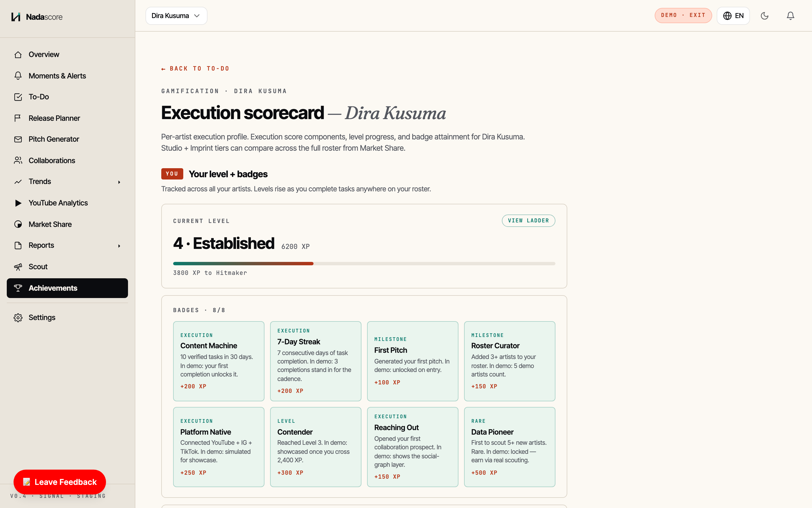Click the To-Do checkbox icon in sidebar
812x508 pixels.
[18, 97]
